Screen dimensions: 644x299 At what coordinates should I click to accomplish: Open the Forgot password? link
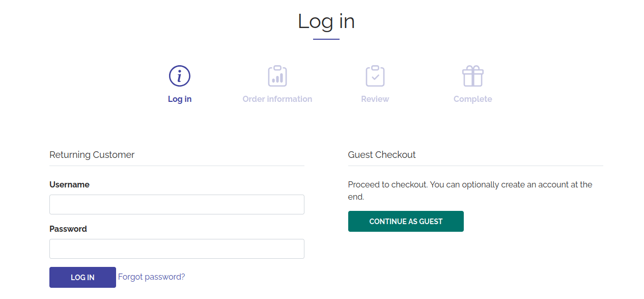point(152,277)
